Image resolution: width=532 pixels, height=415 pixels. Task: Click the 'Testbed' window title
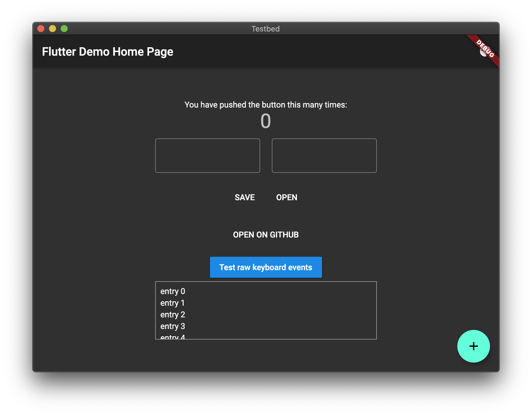pos(265,29)
